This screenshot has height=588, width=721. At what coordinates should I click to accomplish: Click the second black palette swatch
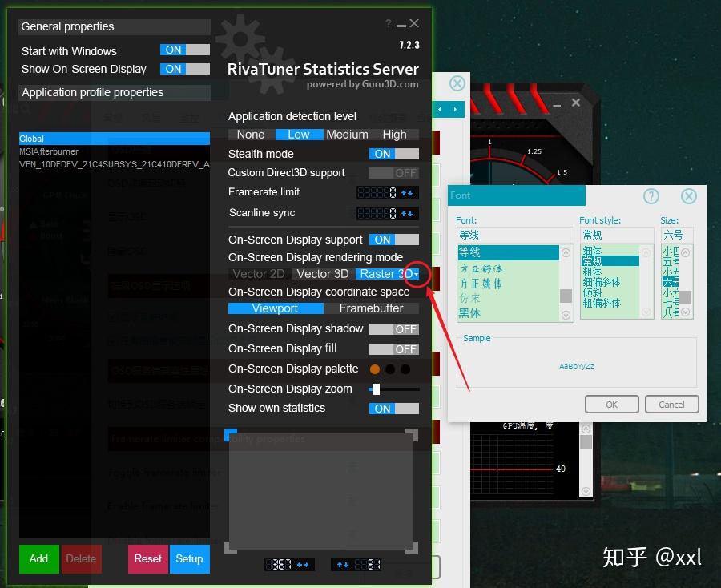(390, 369)
